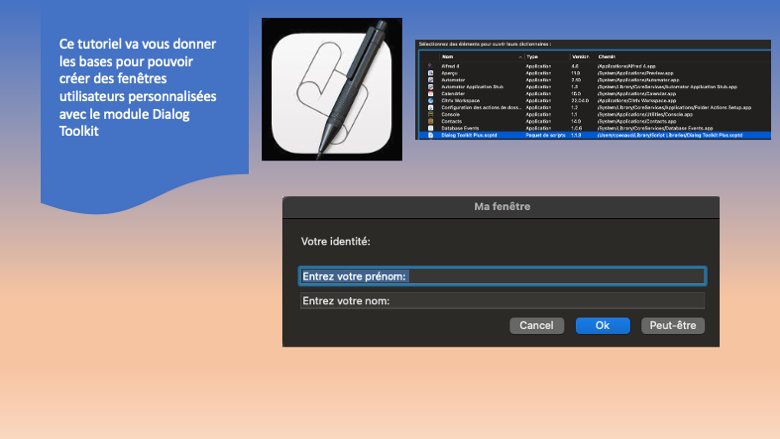Viewport: 780px width, 439px height.
Task: Click the Aperçu app icon in list
Action: pyautogui.click(x=431, y=73)
